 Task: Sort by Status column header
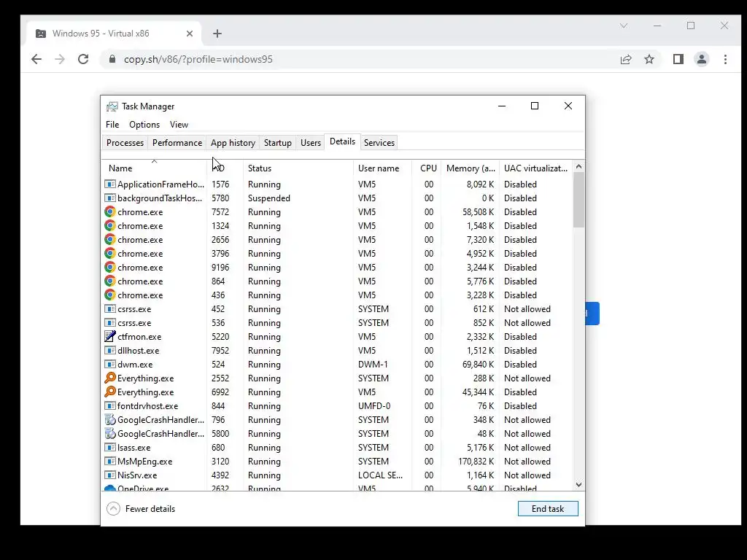(298, 168)
